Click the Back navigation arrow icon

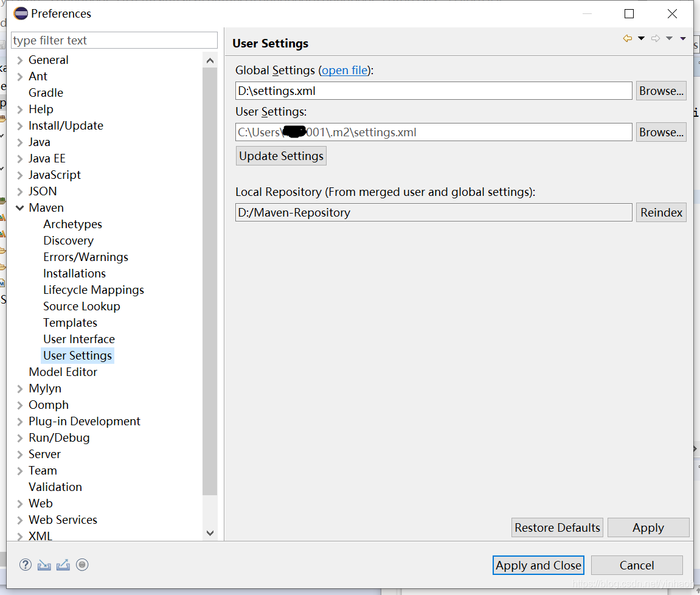628,38
